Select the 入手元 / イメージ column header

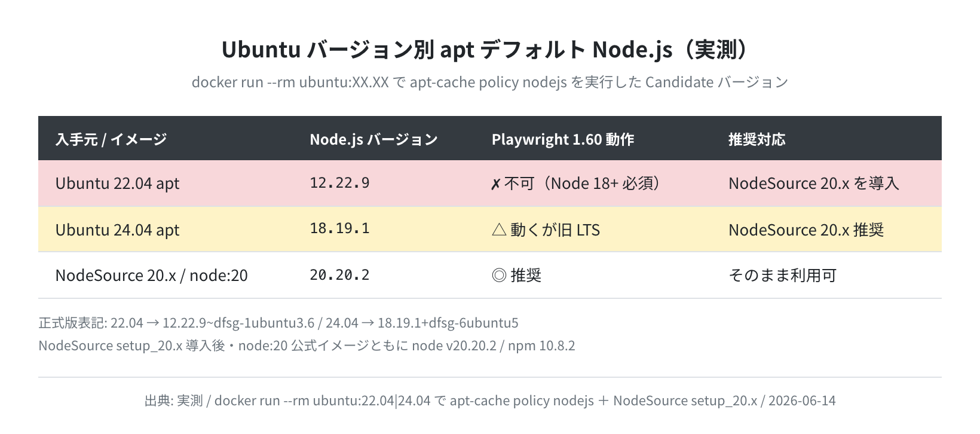(111, 139)
